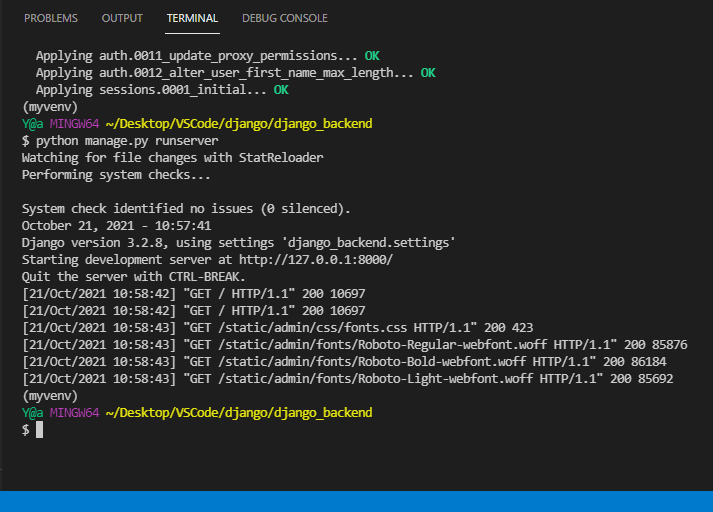The width and height of the screenshot is (713, 512).
Task: Click the Roboto-Light-webfont.woff log line
Action: (x=348, y=379)
